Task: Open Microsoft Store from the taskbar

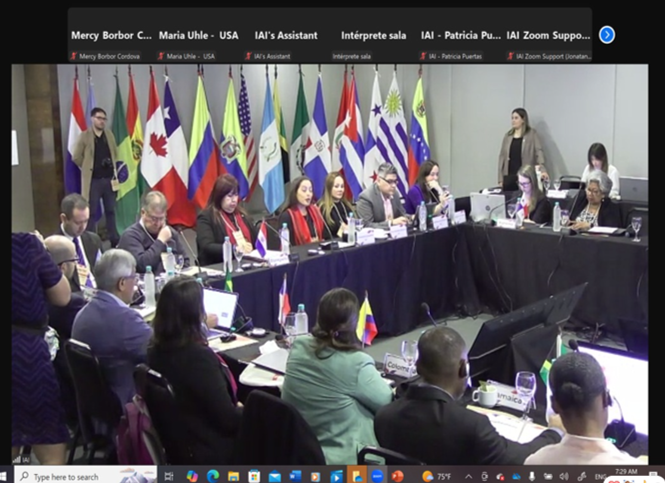Action: pos(254,476)
